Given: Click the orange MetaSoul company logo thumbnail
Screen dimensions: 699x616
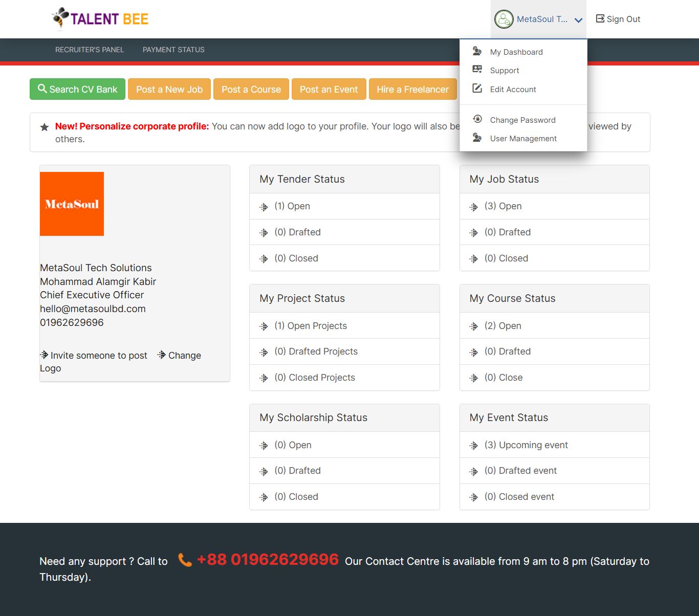Looking at the screenshot, I should (72, 204).
